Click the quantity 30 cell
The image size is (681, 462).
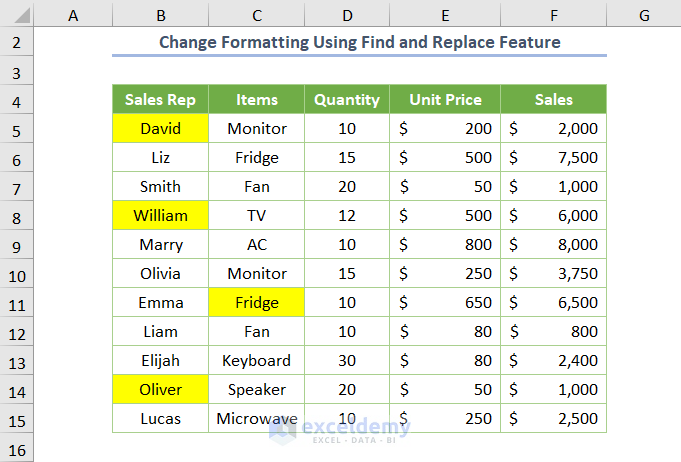tap(346, 361)
